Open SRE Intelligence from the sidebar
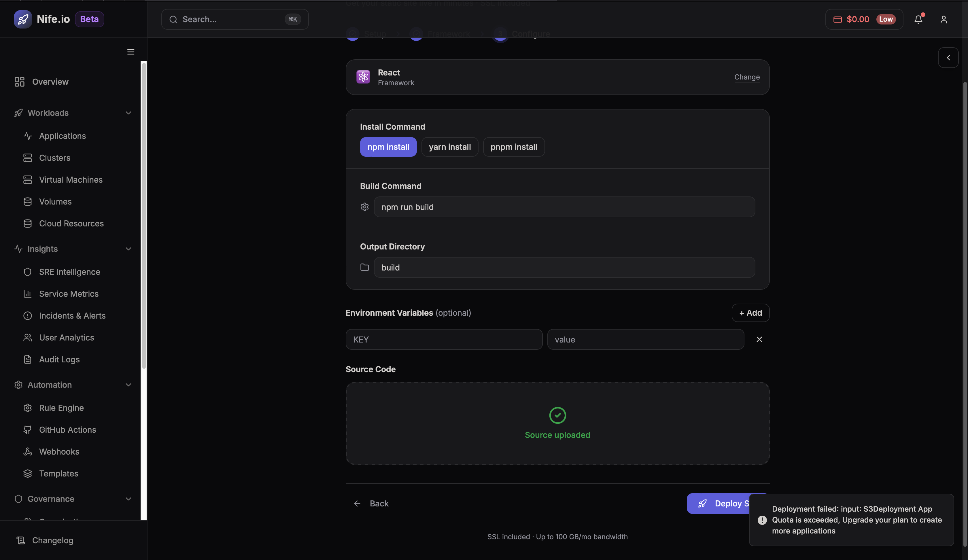 coord(69,272)
